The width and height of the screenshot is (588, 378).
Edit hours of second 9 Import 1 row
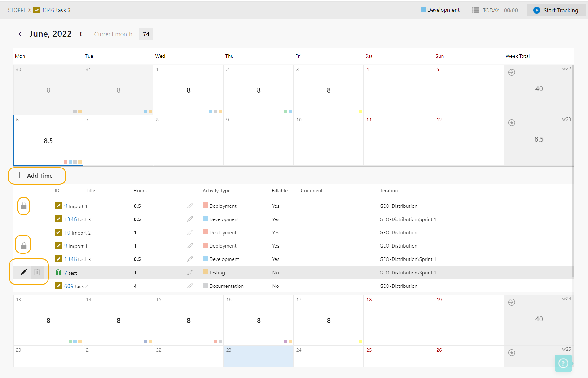(190, 245)
